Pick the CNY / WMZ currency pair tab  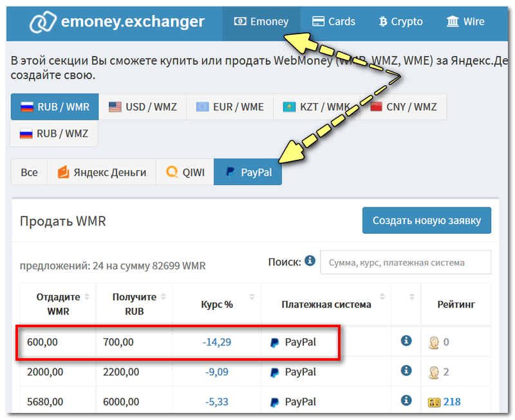coord(404,107)
